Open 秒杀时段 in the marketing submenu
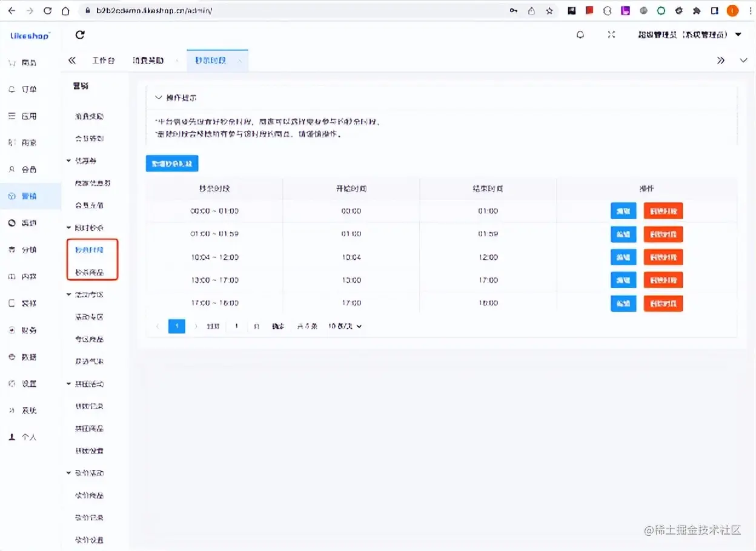 click(x=89, y=249)
